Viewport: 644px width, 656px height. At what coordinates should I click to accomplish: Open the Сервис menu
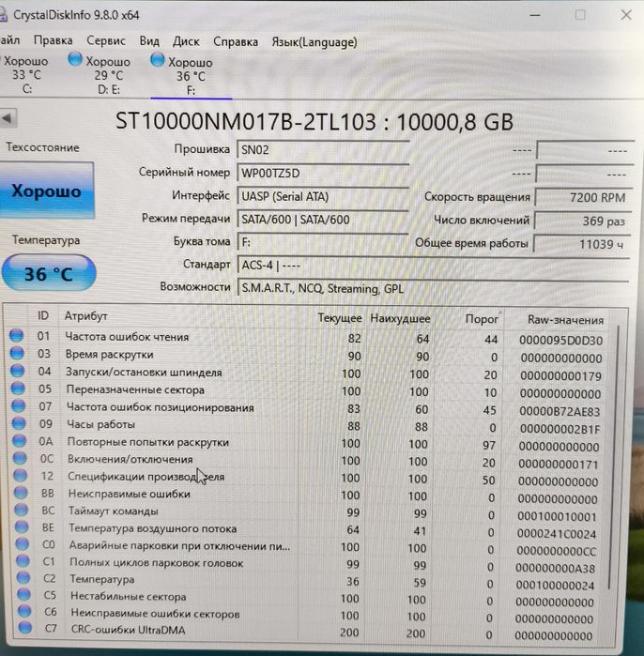pos(106,40)
